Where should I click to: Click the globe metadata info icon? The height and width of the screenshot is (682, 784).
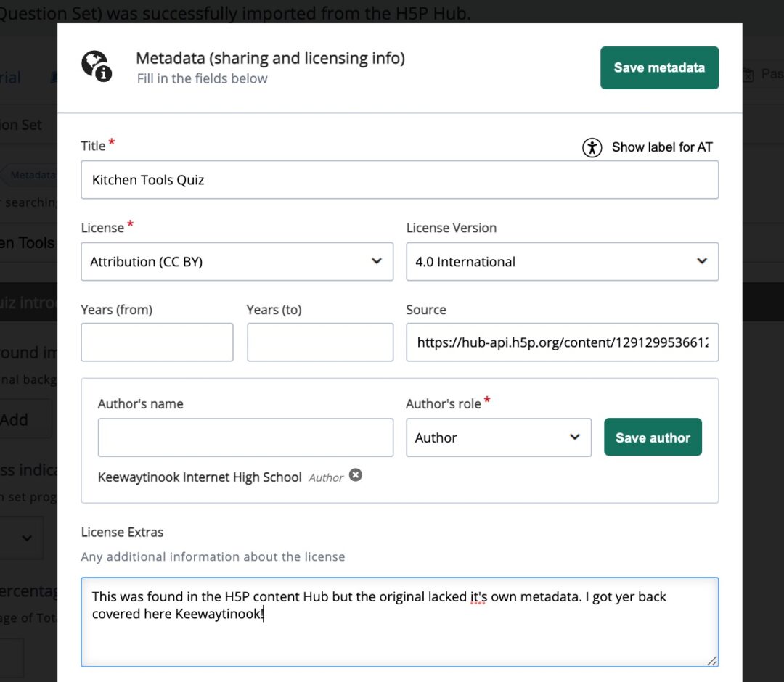click(97, 66)
